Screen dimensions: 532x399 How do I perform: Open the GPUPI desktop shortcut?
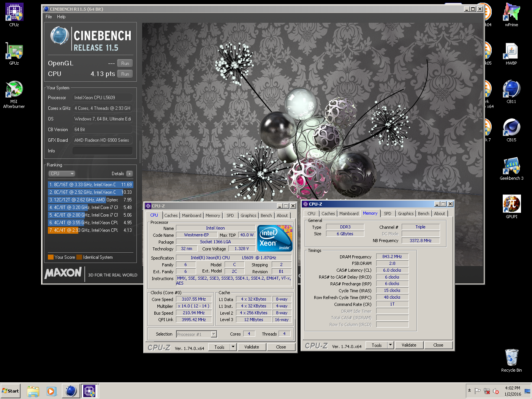pos(511,207)
